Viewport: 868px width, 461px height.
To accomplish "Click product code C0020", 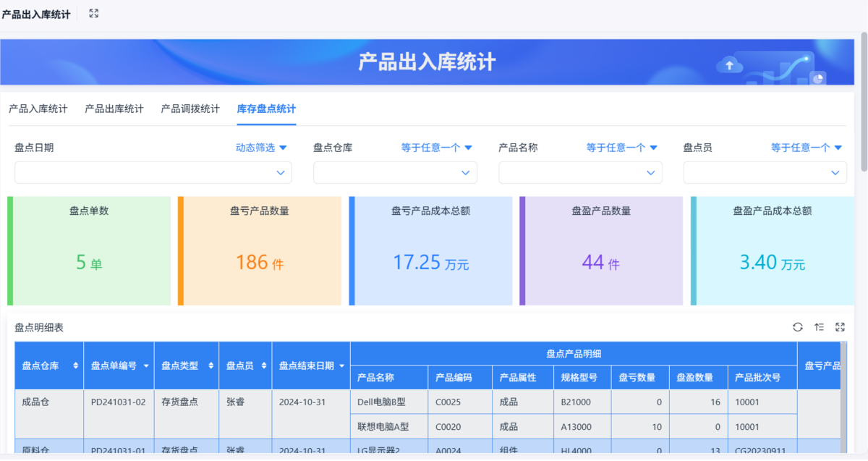I will pyautogui.click(x=459, y=426).
